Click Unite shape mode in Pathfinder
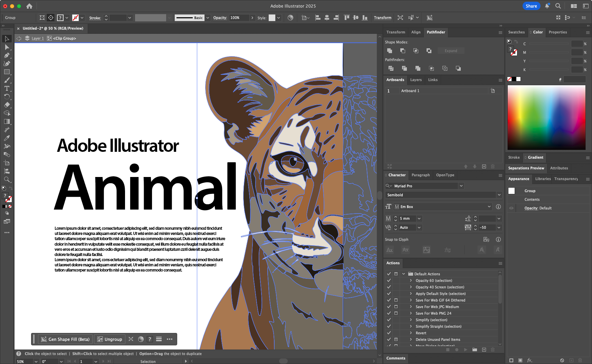The image size is (592, 364). tap(390, 51)
